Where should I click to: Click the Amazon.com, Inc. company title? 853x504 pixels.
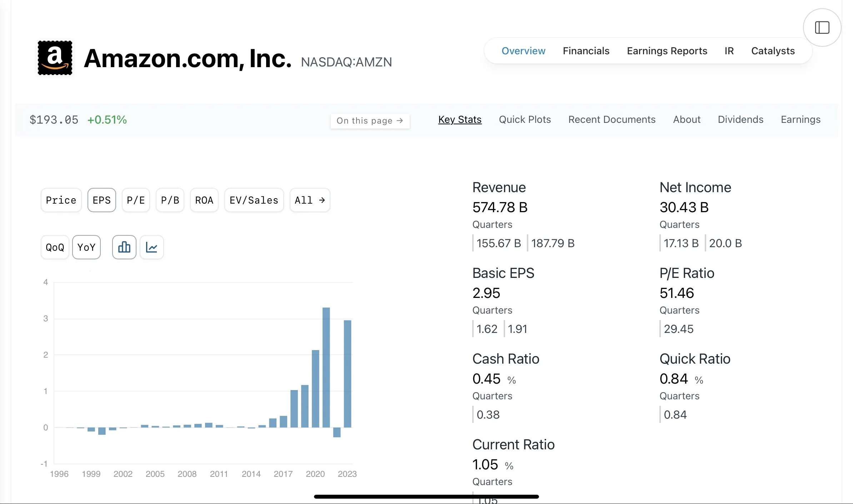click(x=188, y=58)
